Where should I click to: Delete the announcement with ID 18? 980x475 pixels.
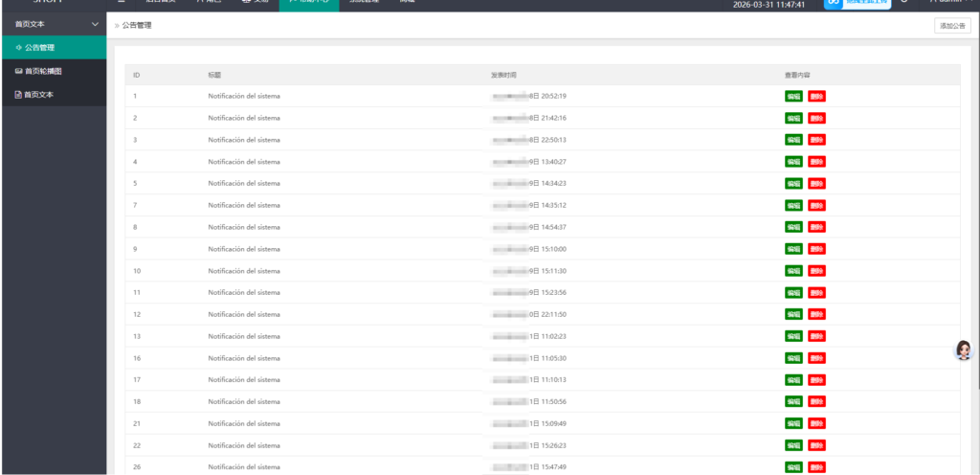click(816, 402)
